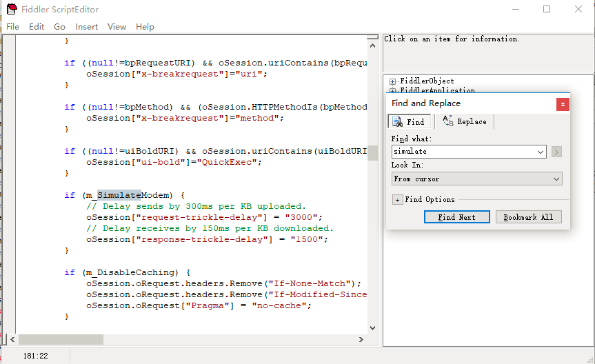
Task: Click the Bookmark All button
Action: click(x=528, y=217)
